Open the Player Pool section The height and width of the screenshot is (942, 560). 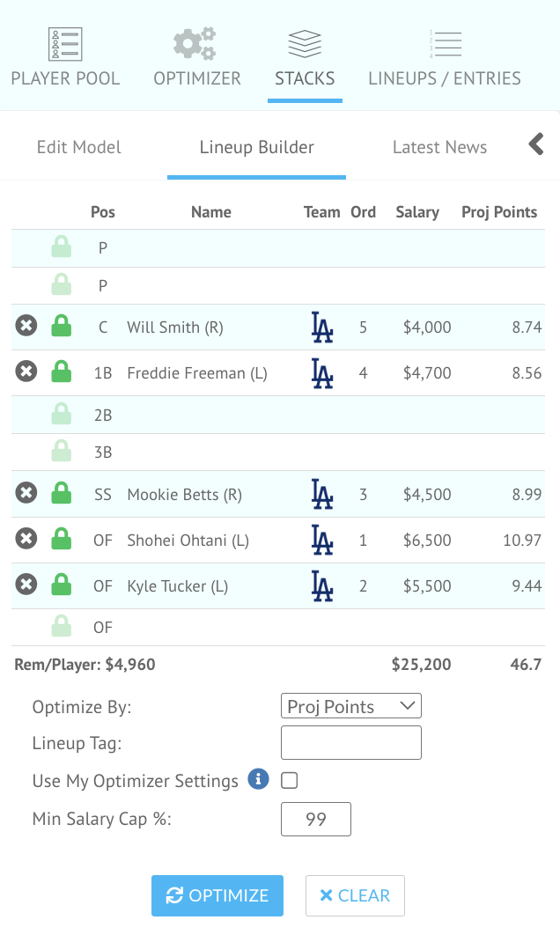pos(65,57)
